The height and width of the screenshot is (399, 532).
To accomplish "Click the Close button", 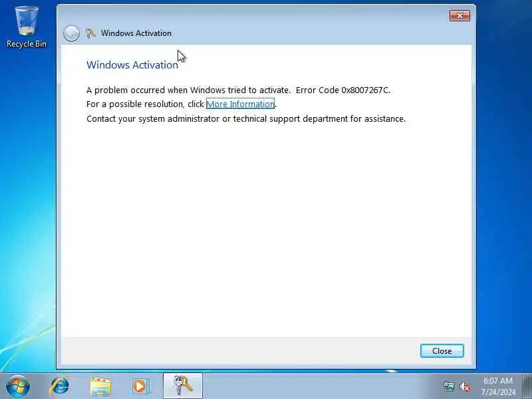I will (442, 351).
